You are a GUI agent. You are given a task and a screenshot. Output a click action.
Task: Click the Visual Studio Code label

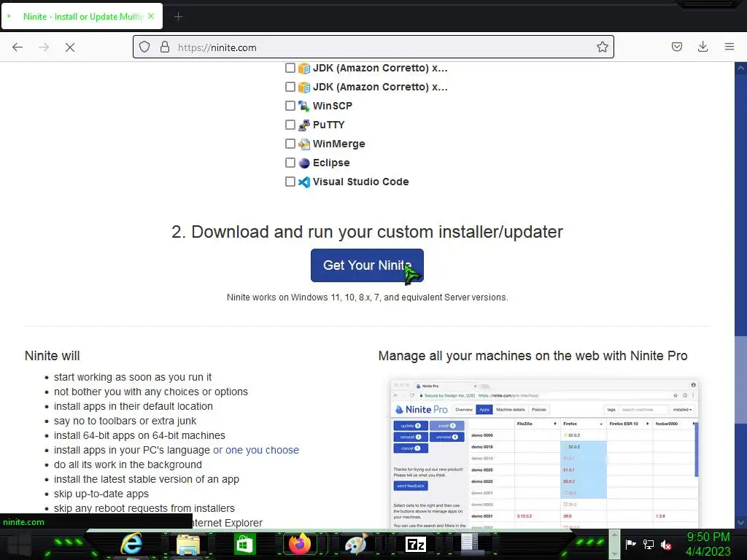point(360,182)
